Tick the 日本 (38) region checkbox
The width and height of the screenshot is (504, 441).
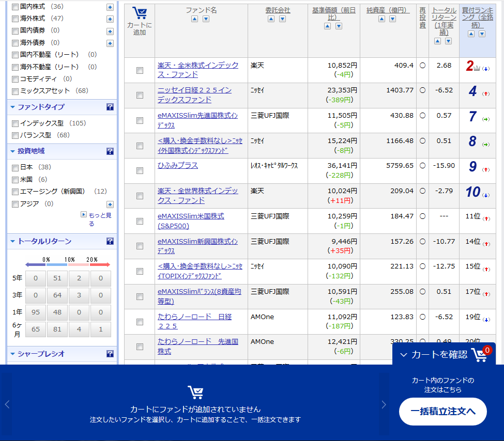coord(15,168)
